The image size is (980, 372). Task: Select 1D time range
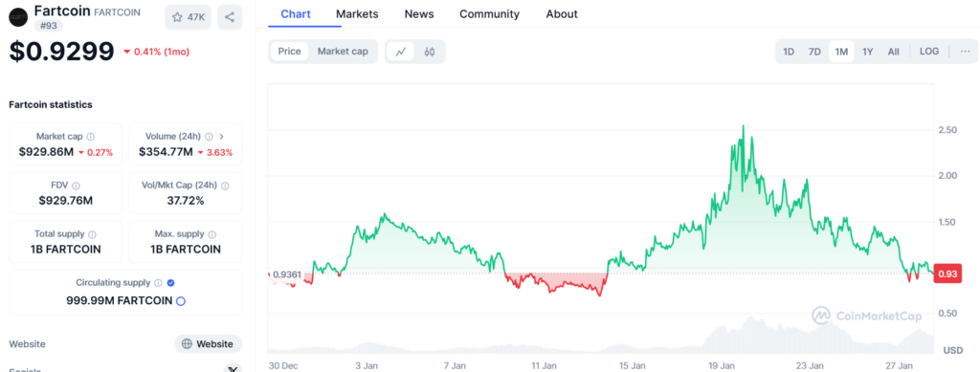pyautogui.click(x=789, y=52)
